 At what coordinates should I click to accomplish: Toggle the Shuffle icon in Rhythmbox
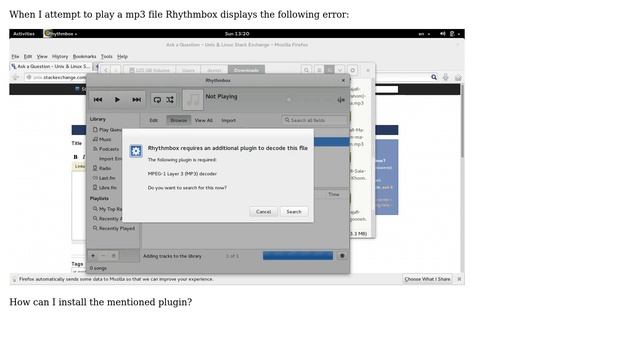(x=170, y=100)
